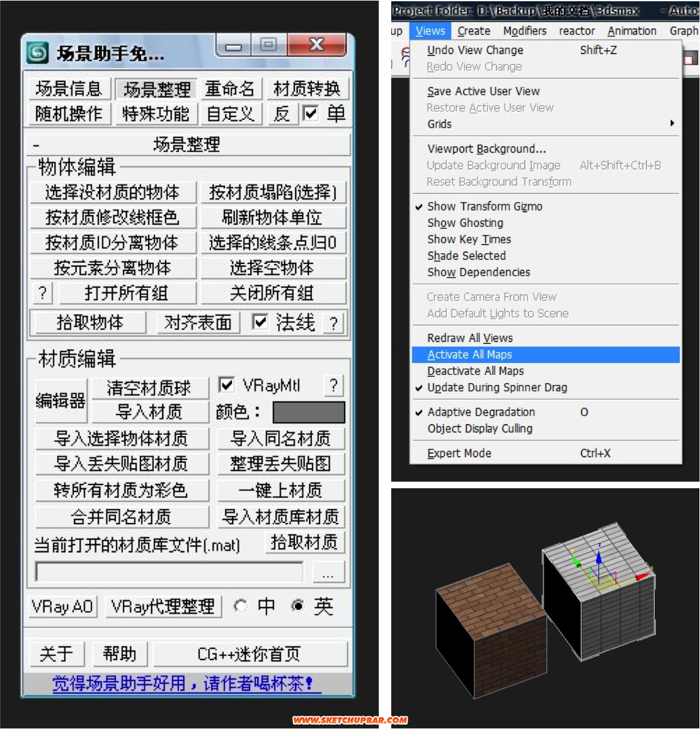Click 导入同名材质 button
Screen dimensions: 700x729
pos(281,439)
